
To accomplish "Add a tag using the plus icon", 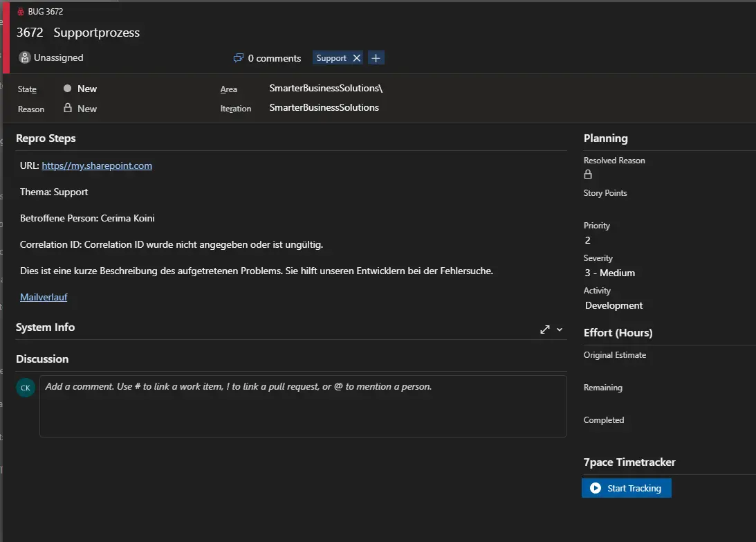I will (x=375, y=57).
